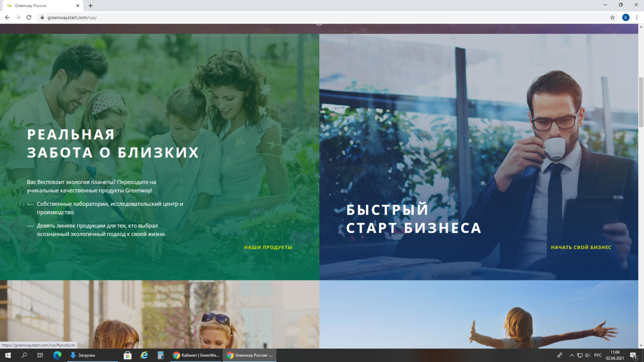
Task: Go back to the previous page
Action: pos(7,17)
